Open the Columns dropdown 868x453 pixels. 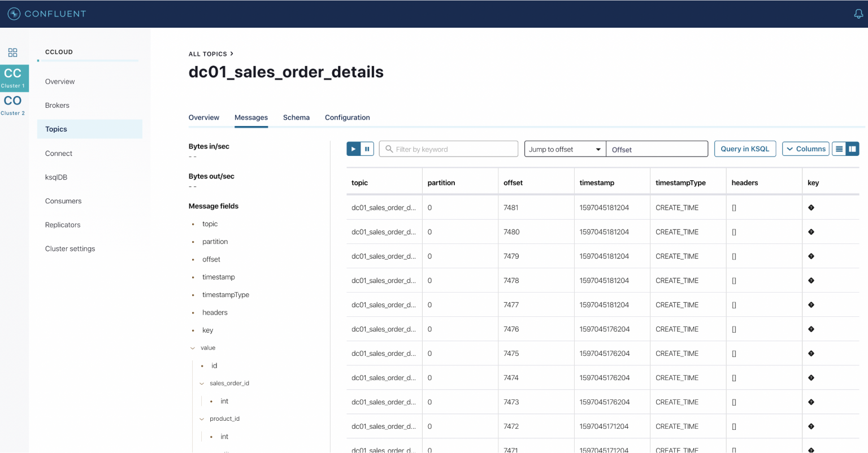coord(805,149)
